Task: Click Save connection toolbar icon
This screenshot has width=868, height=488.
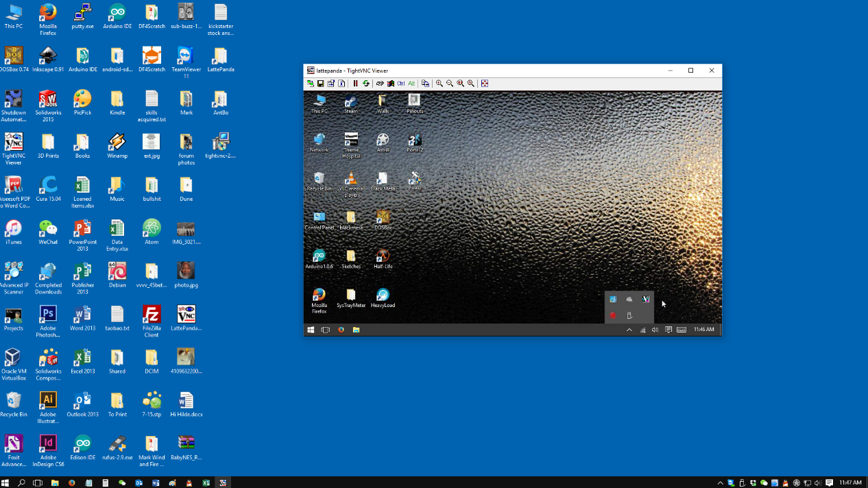Action: point(320,84)
